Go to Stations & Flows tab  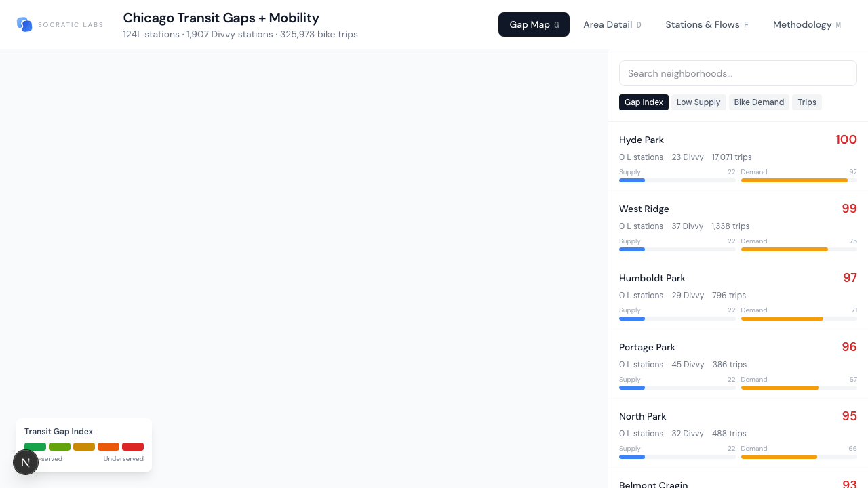tap(707, 24)
